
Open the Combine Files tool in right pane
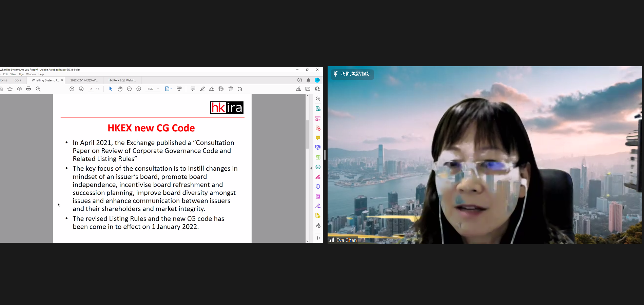click(x=318, y=148)
